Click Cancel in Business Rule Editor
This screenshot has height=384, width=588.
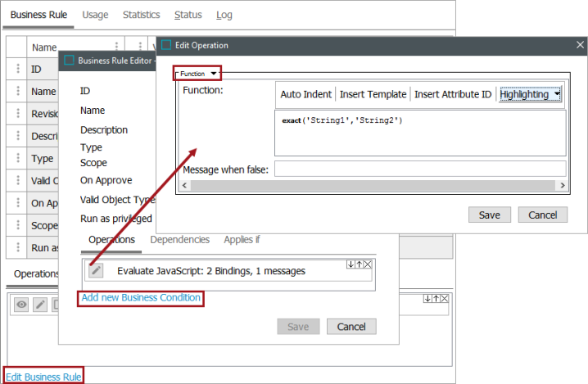(x=351, y=327)
